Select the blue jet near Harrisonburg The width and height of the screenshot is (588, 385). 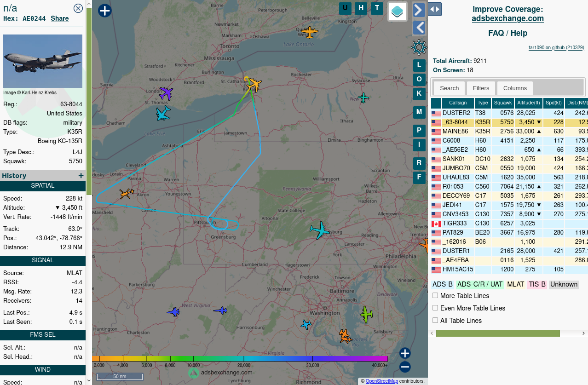[x=221, y=310]
